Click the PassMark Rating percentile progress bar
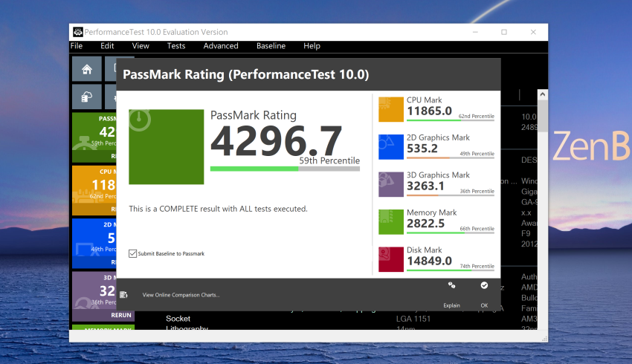 tap(285, 169)
